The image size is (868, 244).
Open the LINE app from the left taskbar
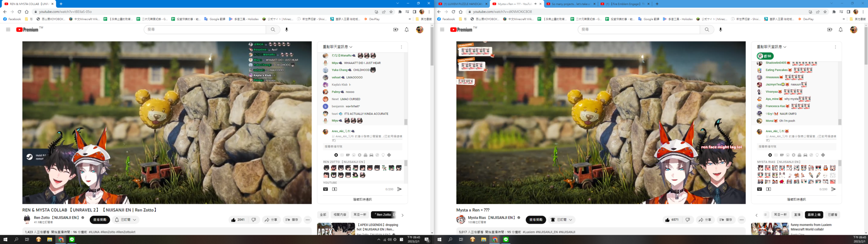click(x=72, y=240)
